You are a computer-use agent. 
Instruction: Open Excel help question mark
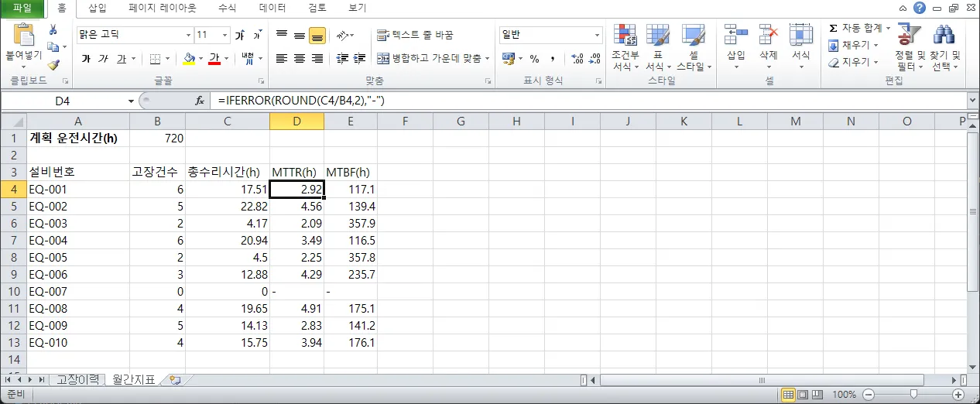pos(920,8)
